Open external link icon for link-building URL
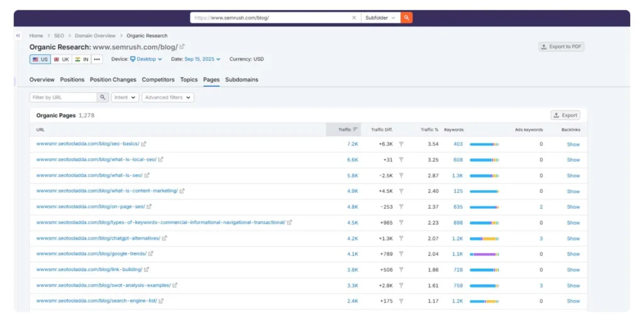The width and height of the screenshot is (644, 322). pos(147,269)
